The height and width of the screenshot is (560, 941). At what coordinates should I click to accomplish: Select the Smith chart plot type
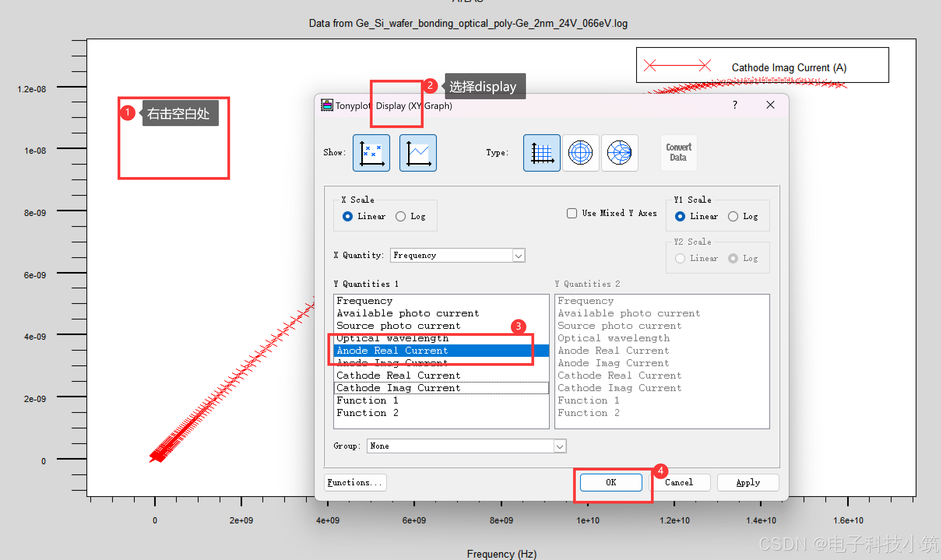point(619,153)
